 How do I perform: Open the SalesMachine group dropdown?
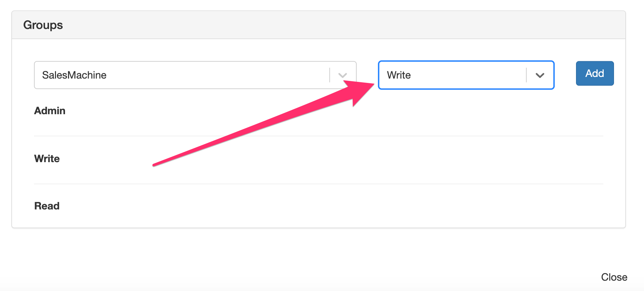(x=195, y=75)
